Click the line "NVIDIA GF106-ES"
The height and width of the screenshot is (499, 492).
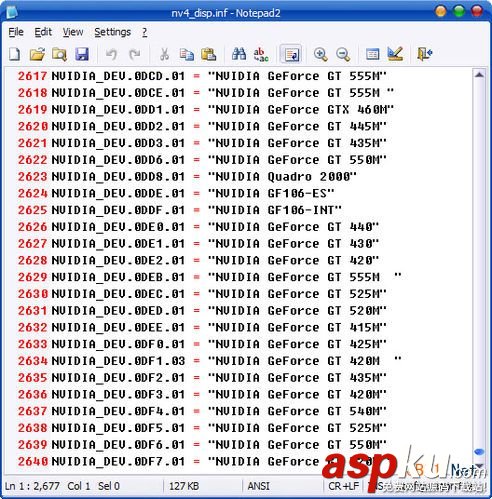[193, 193]
